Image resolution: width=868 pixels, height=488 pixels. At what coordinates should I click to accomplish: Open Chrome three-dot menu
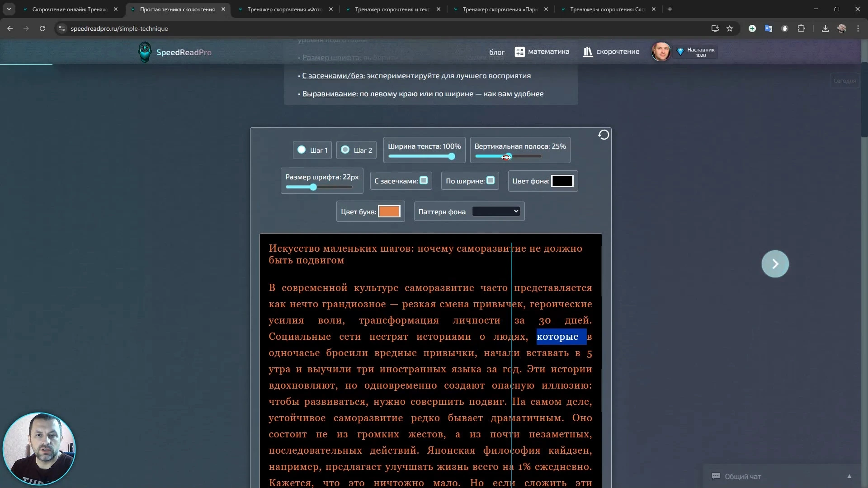858,28
